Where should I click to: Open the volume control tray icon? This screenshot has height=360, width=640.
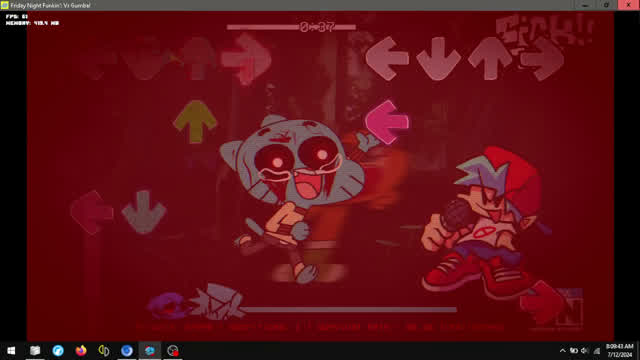click(584, 351)
